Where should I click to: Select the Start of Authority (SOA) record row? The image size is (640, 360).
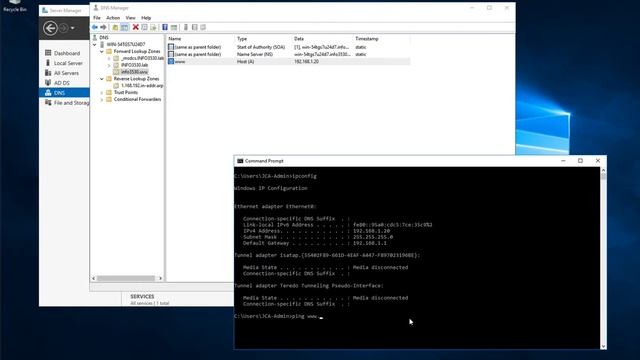tap(288, 47)
